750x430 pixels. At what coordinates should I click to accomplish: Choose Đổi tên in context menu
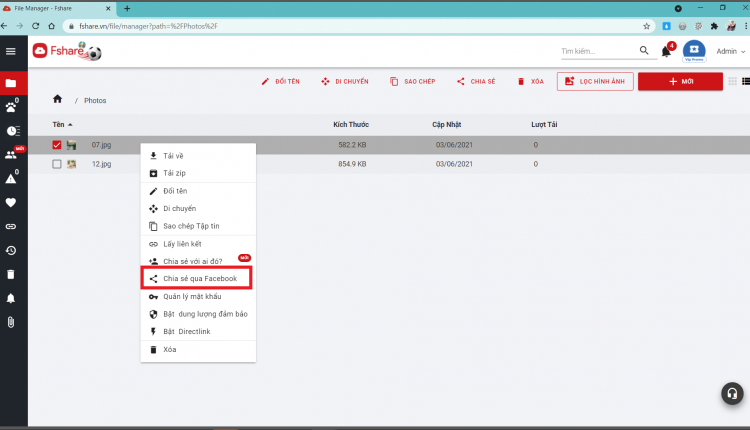198,191
